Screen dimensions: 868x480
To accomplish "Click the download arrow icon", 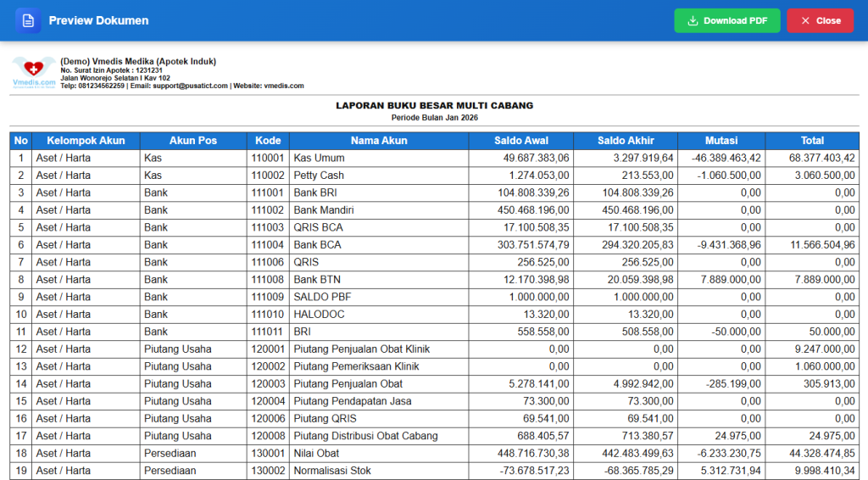I will click(692, 21).
